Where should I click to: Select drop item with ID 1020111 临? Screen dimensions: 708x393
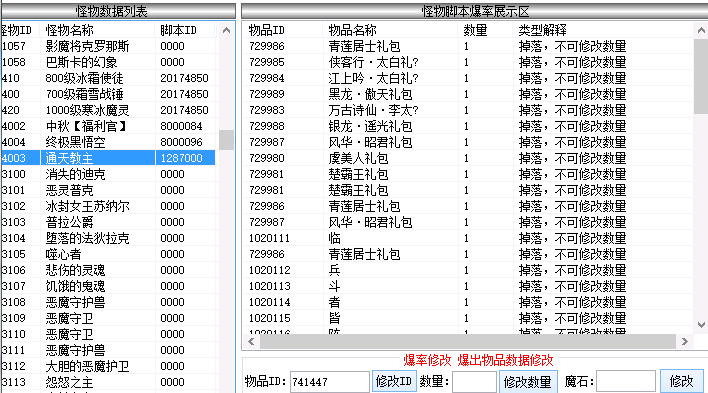coord(468,238)
